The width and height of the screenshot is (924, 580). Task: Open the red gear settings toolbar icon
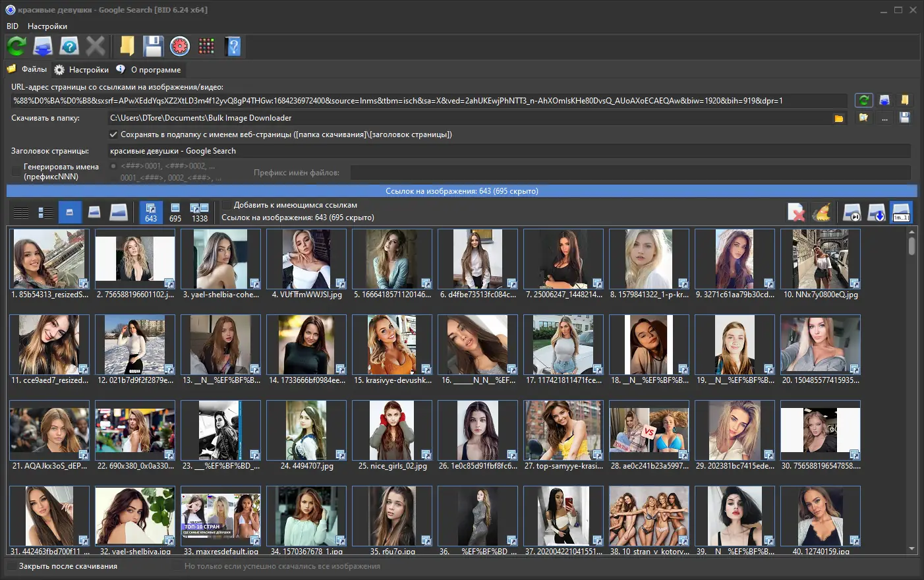[x=180, y=46]
